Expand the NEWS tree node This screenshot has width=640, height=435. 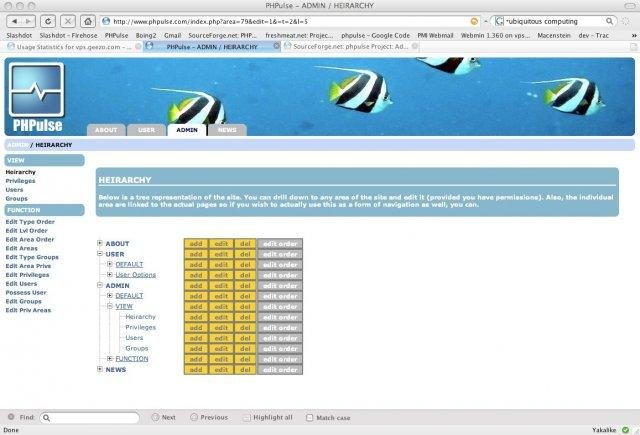coord(100,369)
